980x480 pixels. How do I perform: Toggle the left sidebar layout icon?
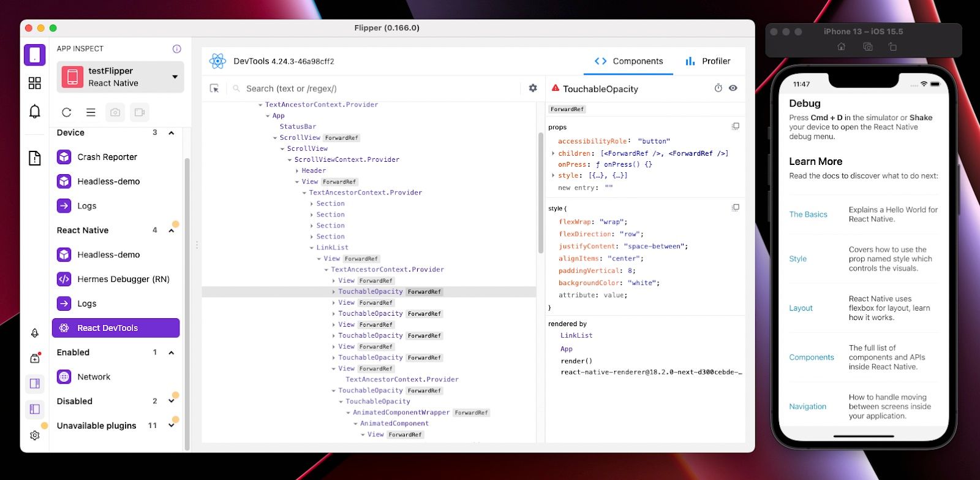click(35, 409)
